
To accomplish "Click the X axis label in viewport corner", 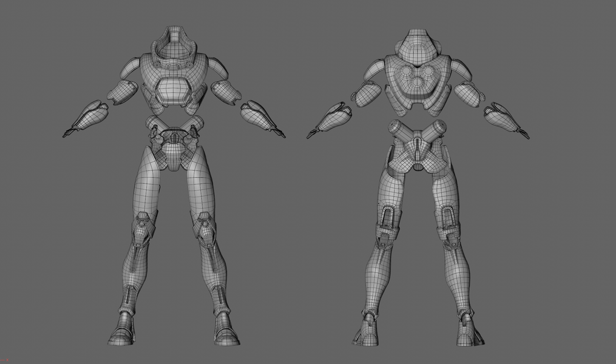I will coord(7,359).
